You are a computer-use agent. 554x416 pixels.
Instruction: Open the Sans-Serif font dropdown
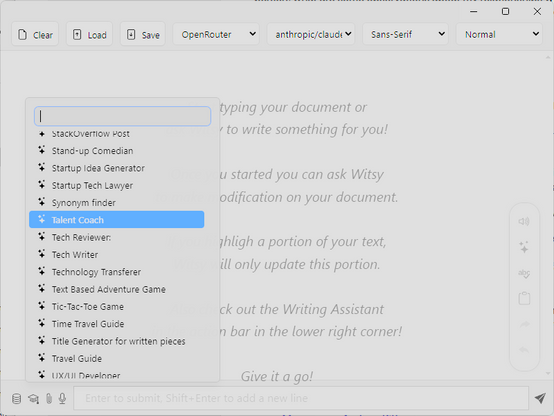[x=405, y=34]
